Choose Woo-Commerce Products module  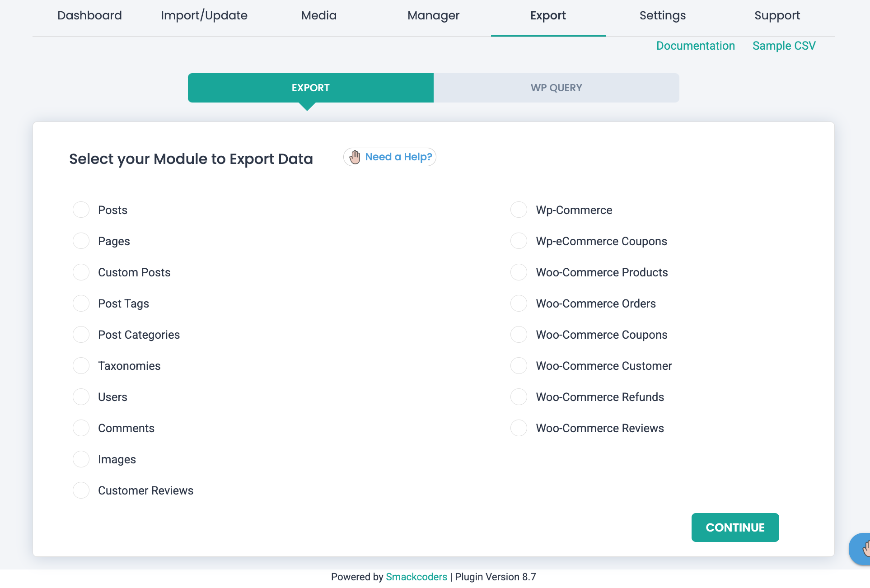click(519, 272)
